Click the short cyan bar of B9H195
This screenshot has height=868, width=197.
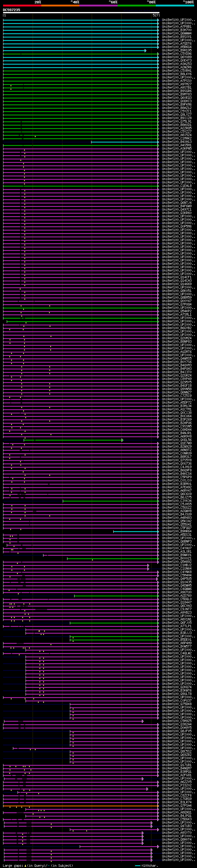point(74,50)
